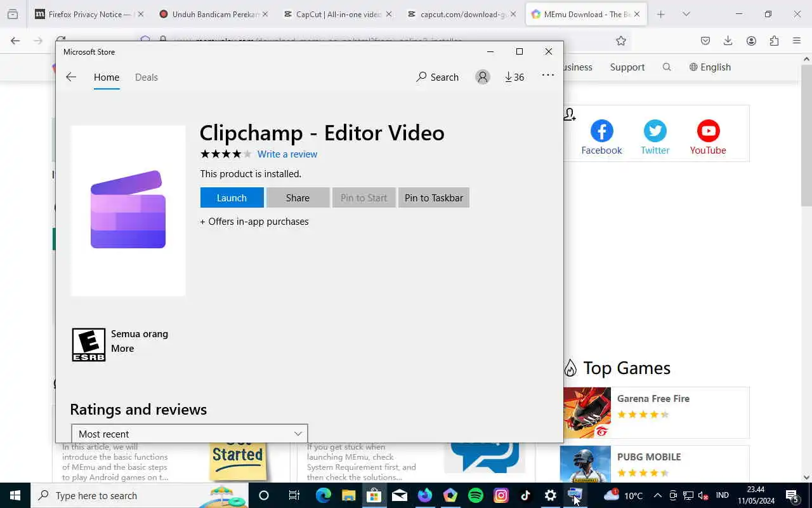Open Spotify from taskbar
This screenshot has width=812, height=508.
475,495
